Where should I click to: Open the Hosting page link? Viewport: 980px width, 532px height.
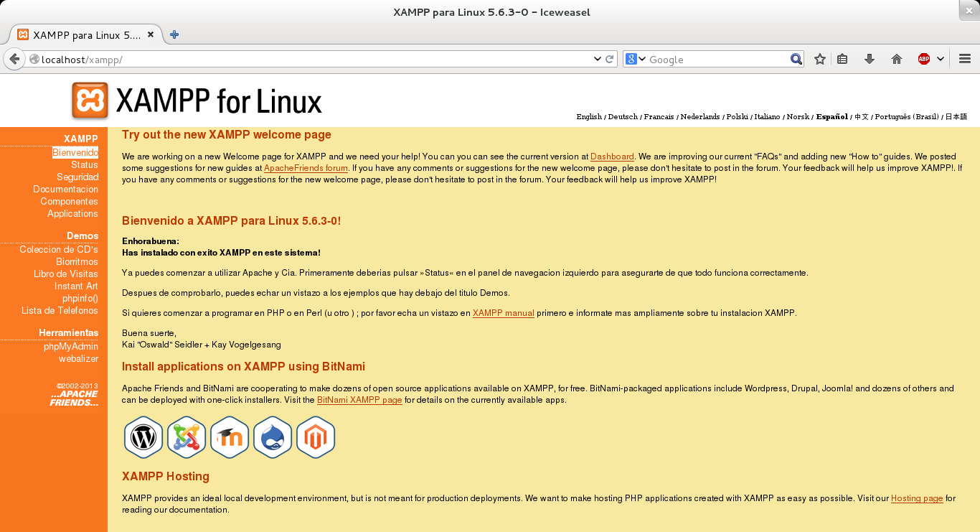(917, 498)
